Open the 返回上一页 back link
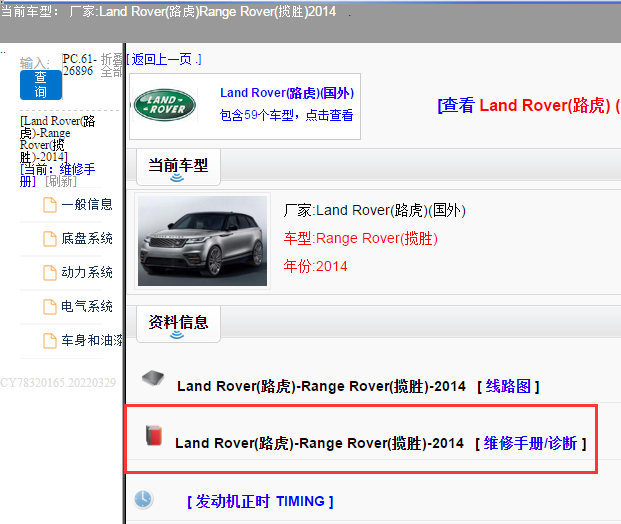The width and height of the screenshot is (621, 524). (x=164, y=59)
